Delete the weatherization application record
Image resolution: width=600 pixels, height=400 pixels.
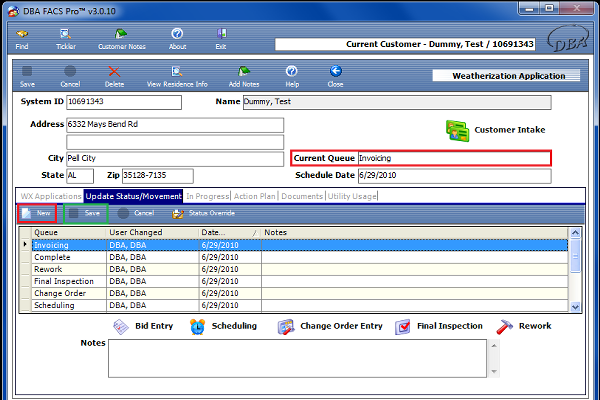point(114,77)
